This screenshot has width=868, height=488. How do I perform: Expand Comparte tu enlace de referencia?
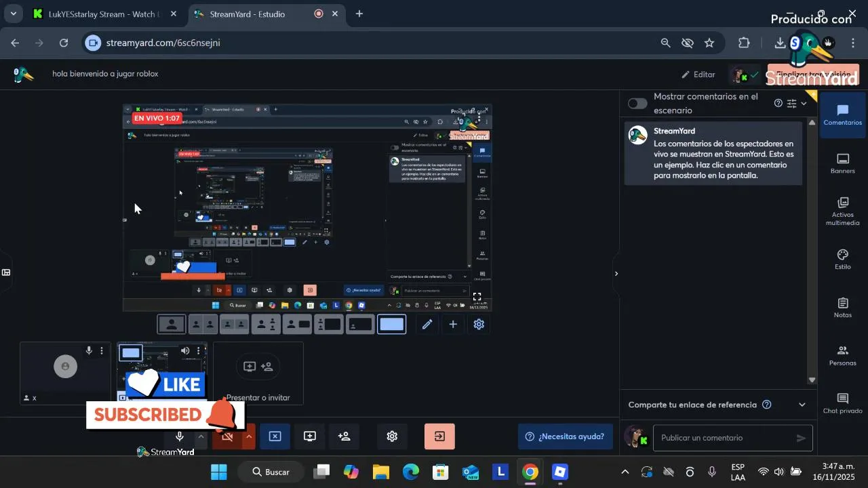click(802, 405)
